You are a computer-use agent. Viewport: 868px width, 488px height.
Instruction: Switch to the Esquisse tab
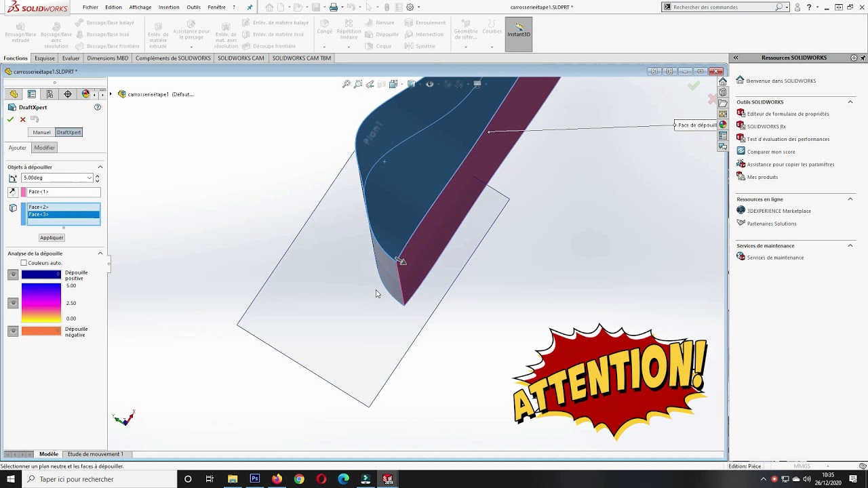click(x=45, y=58)
